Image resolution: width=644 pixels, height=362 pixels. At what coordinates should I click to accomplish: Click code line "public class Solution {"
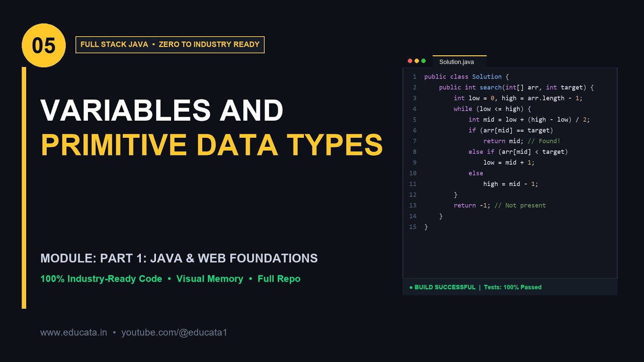[x=466, y=76]
